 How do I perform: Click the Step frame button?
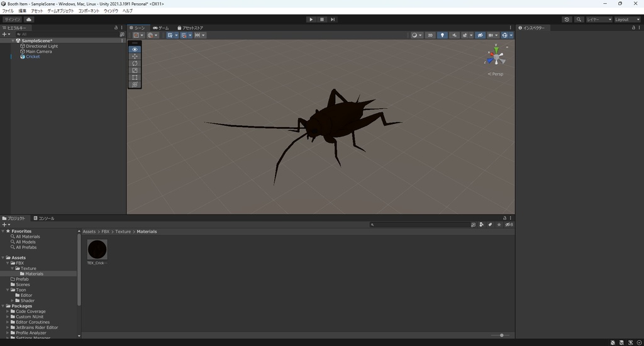tap(333, 20)
